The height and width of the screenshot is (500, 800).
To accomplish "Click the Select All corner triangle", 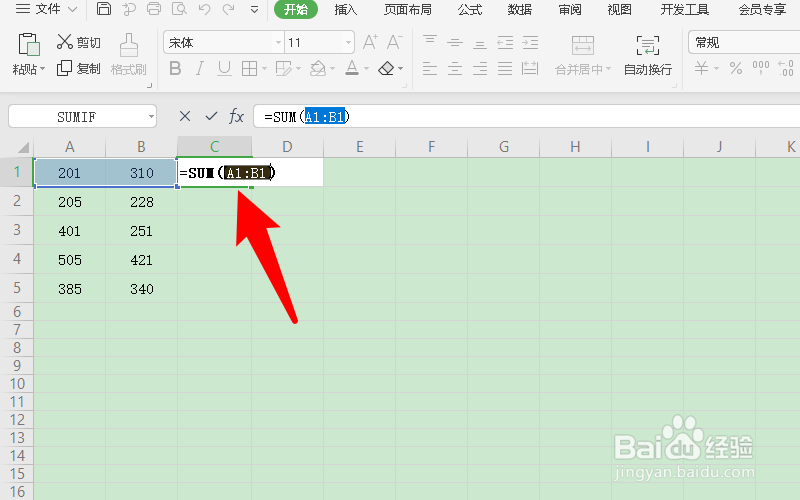I will (x=23, y=147).
